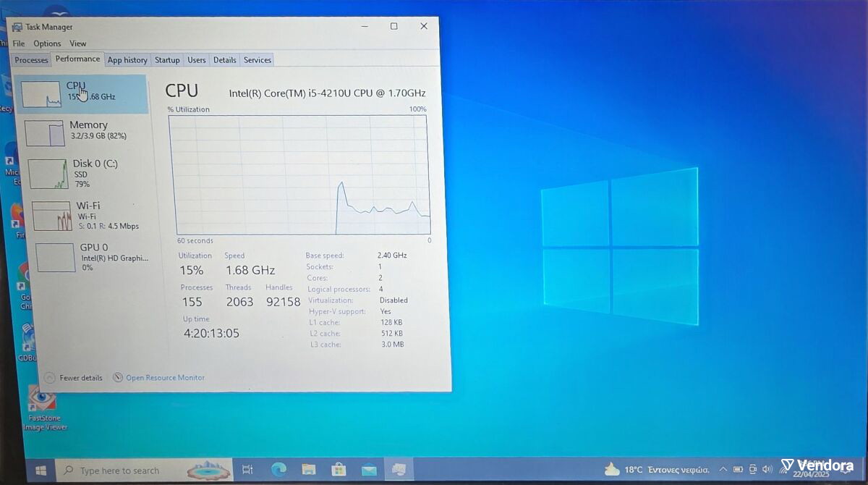The width and height of the screenshot is (868, 485).
Task: Select CPU in the performance sidebar
Action: tap(82, 93)
